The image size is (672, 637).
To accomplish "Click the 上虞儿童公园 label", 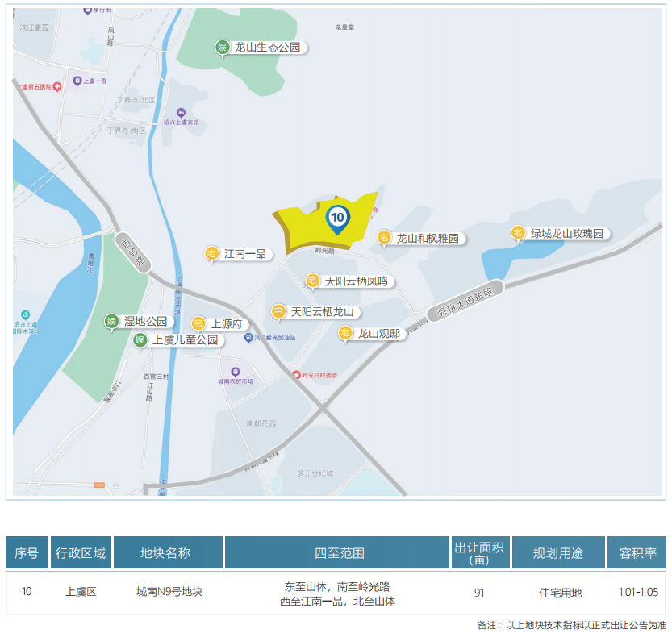I will point(186,340).
